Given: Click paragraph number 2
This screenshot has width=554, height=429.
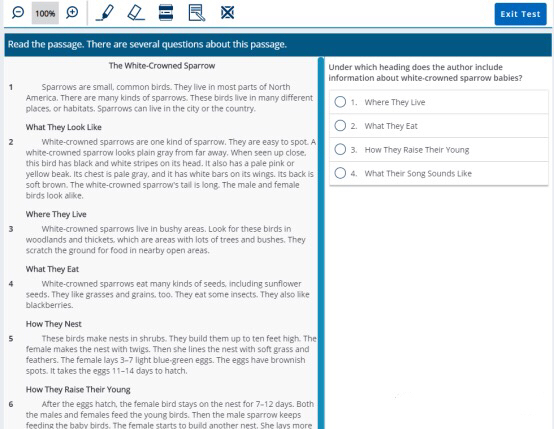Looking at the screenshot, I should [x=11, y=142].
